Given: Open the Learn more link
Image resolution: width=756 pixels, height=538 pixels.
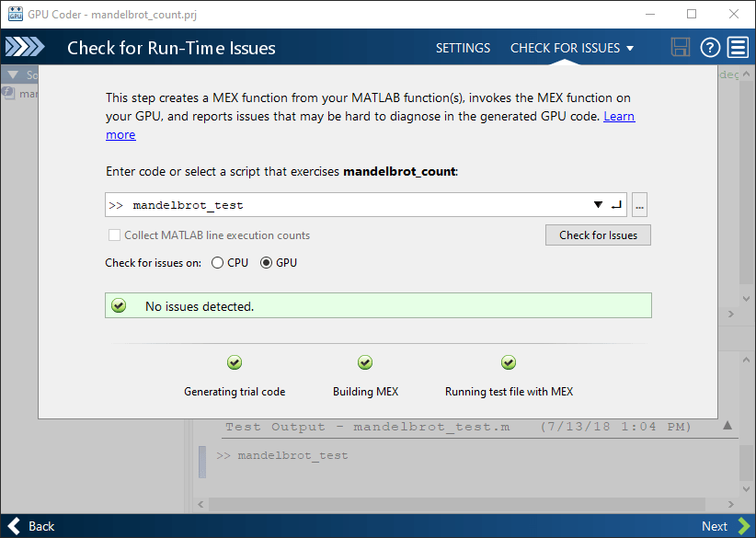Looking at the screenshot, I should pyautogui.click(x=619, y=116).
